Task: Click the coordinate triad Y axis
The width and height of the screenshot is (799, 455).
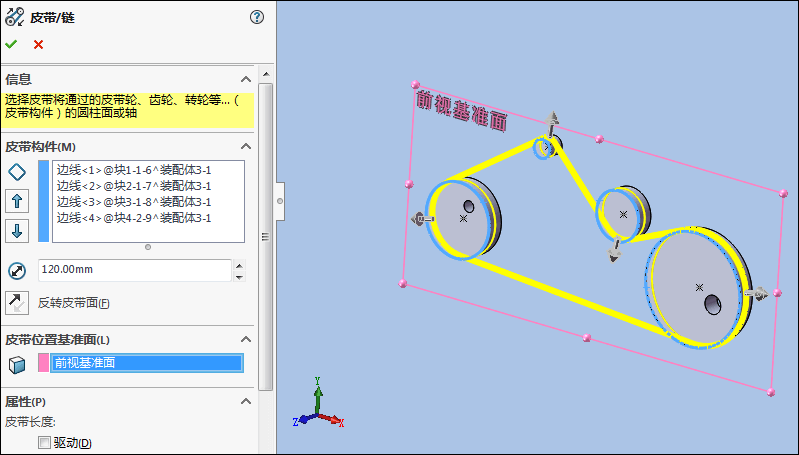Action: (x=318, y=395)
